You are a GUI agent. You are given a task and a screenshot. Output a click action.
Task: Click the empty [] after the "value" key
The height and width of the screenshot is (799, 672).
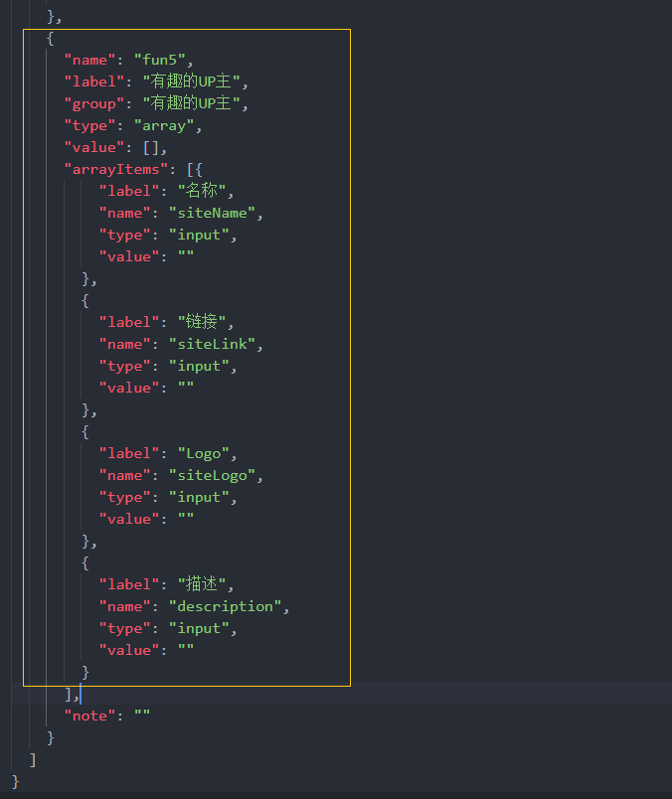pos(151,148)
